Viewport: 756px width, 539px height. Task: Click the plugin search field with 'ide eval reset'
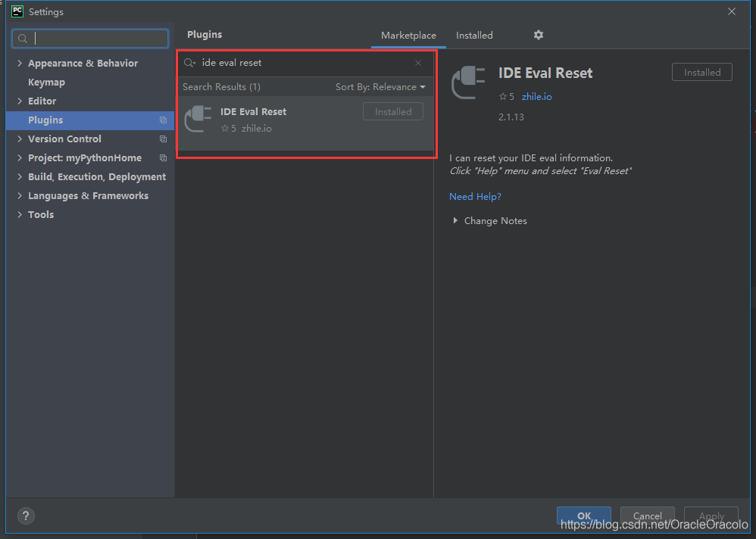click(x=306, y=63)
